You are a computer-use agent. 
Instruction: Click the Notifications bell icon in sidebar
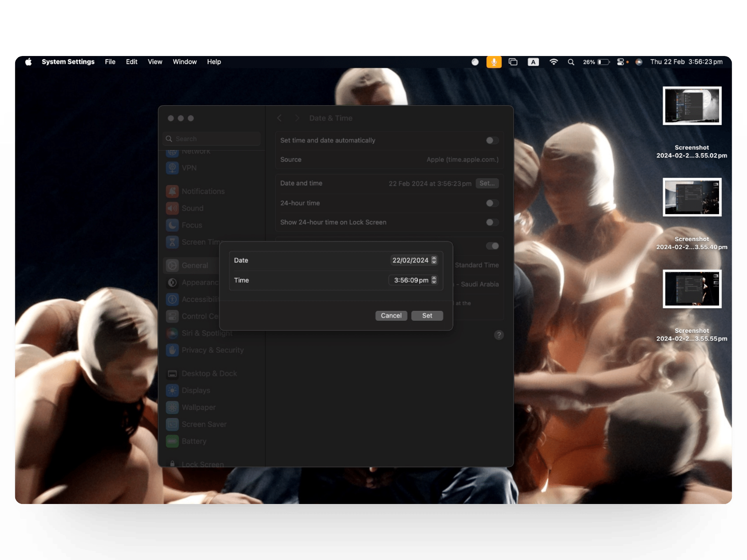[x=172, y=191]
